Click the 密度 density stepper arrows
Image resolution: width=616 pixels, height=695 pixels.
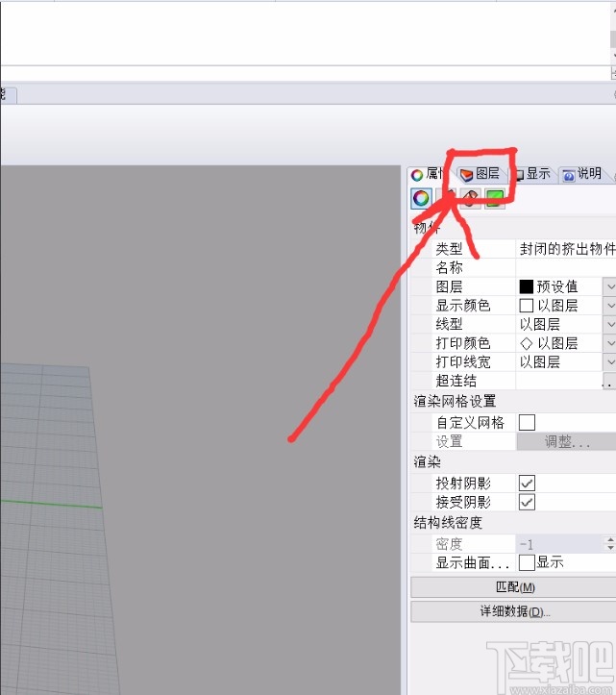click(610, 544)
